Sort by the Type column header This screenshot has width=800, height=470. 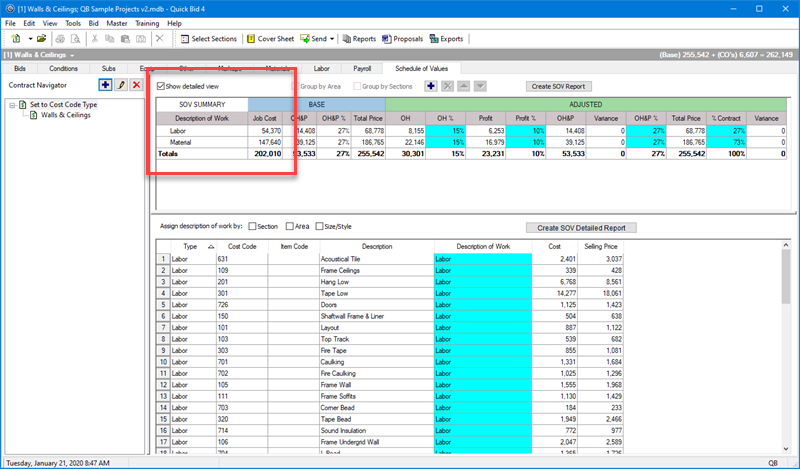click(193, 246)
